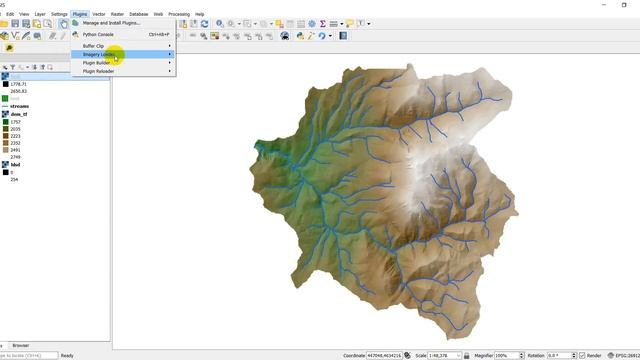Screen dimensions: 640x360
Task: Open the Help menu
Action: 199,14
